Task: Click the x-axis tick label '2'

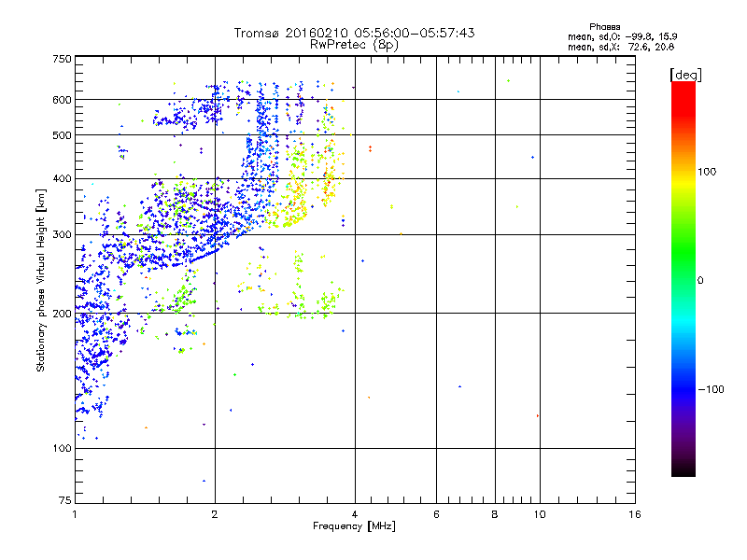Action: (215, 514)
